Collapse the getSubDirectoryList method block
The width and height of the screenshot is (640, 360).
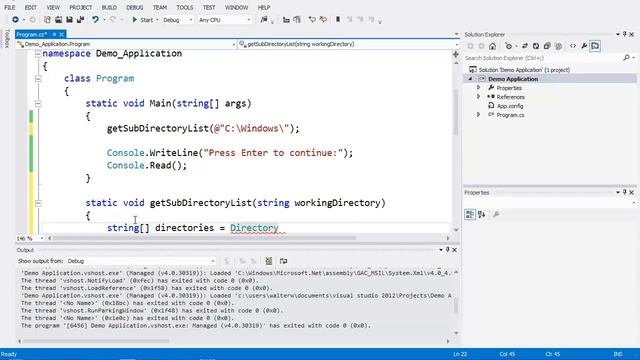pos(38,203)
